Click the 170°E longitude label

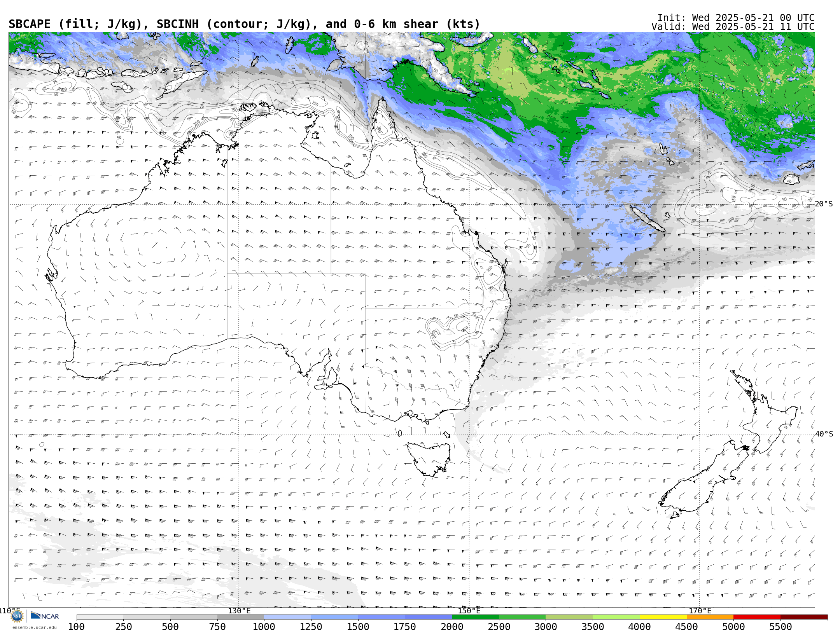(700, 611)
